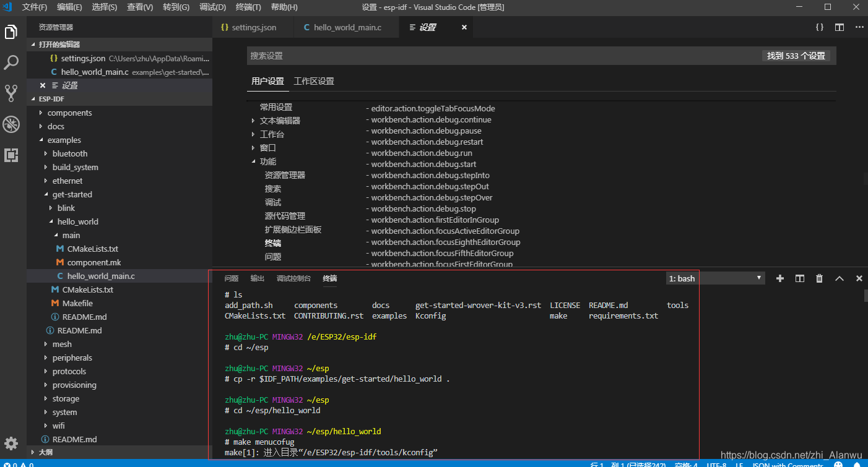Switch to the settings.json tab

coord(253,27)
